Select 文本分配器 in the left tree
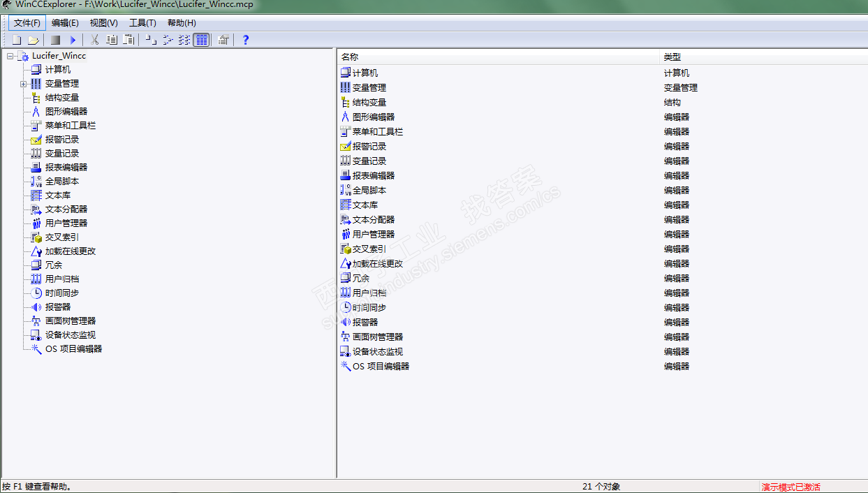868x493 pixels. (66, 209)
